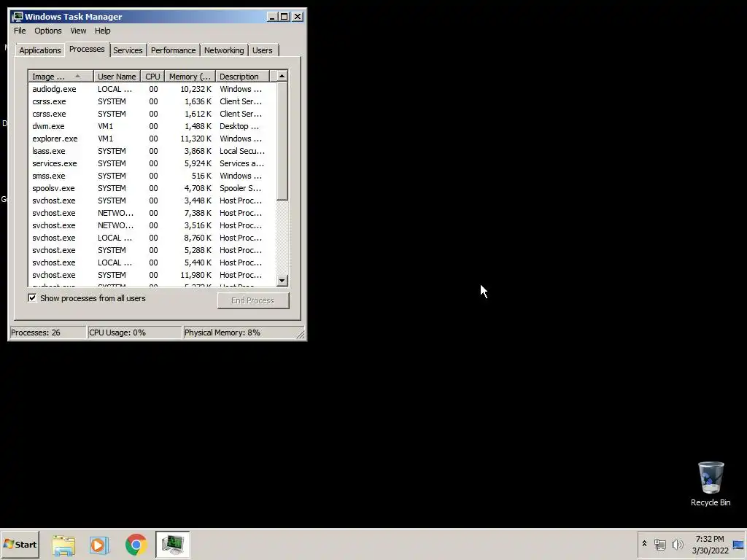Select svchost.exe using 5,288 K

pos(152,250)
